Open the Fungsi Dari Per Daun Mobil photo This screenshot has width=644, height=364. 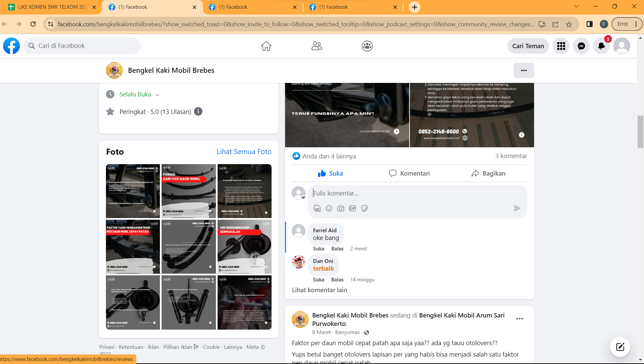click(x=189, y=191)
